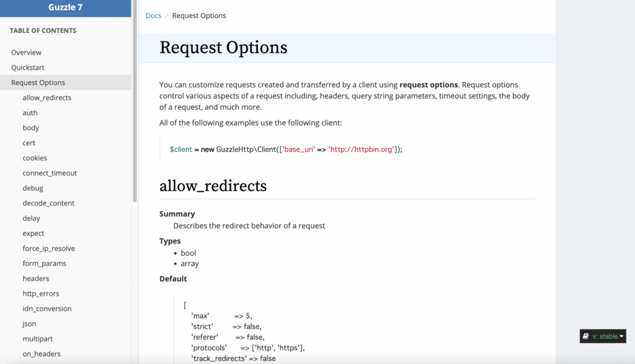The height and width of the screenshot is (364, 635).
Task: Click the Summary label
Action: tap(177, 214)
